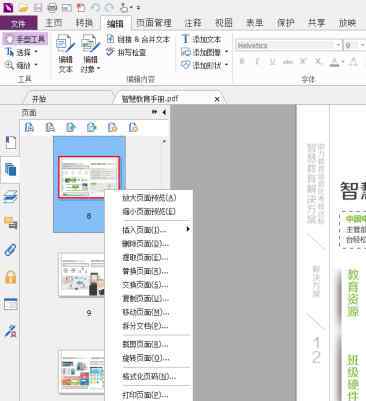Open the touch mode dropdown in quick access toolbar
Image resolution: width=366 pixels, height=401 pixels.
click(130, 7)
